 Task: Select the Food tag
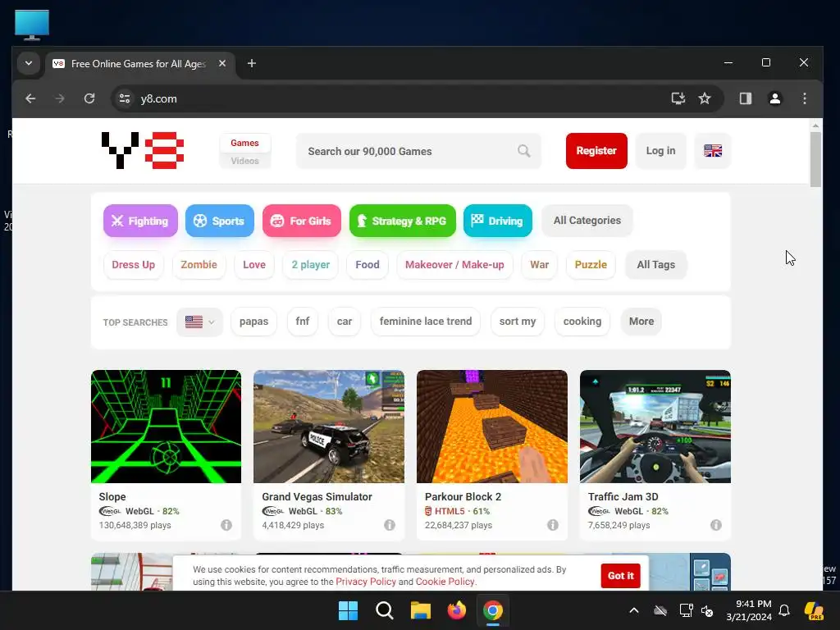pyautogui.click(x=367, y=265)
